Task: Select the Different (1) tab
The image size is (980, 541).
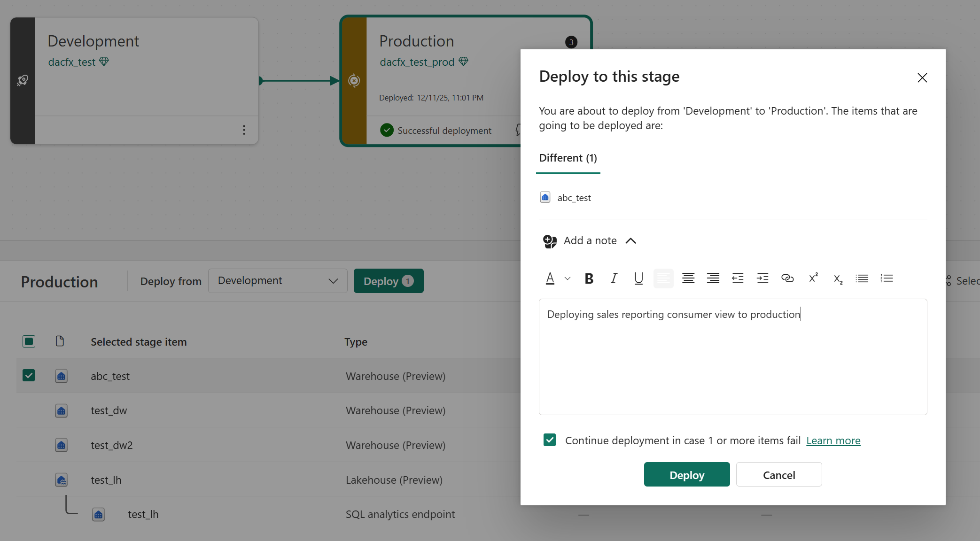Action: [x=568, y=158]
